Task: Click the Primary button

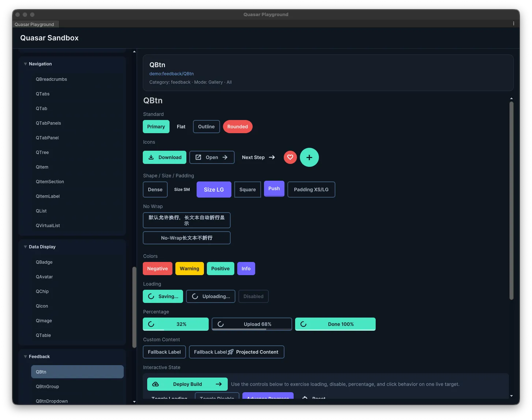Action: 156,127
